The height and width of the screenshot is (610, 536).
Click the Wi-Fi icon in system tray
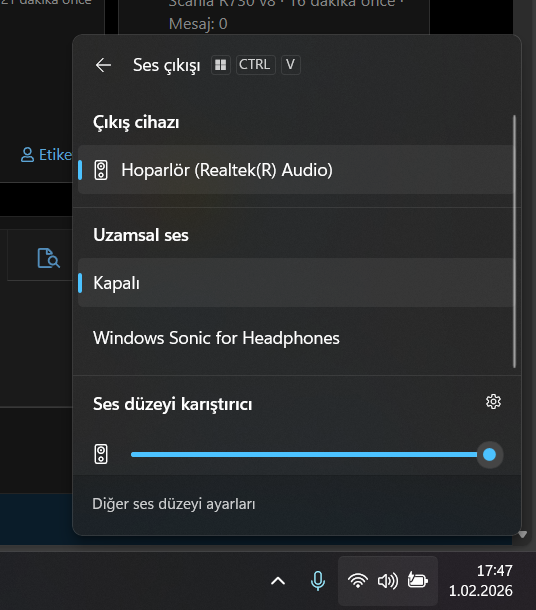click(358, 581)
